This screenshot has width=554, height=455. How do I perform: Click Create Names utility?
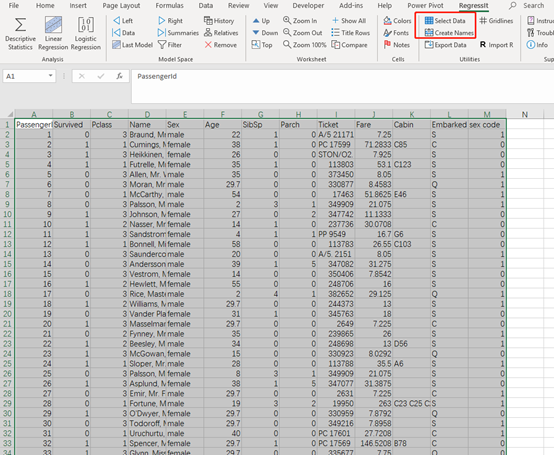449,33
